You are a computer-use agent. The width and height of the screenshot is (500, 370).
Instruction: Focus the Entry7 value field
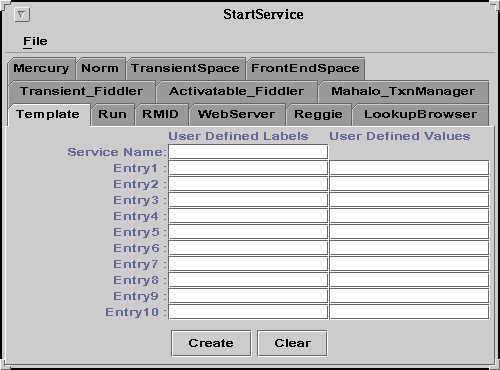pos(409,264)
